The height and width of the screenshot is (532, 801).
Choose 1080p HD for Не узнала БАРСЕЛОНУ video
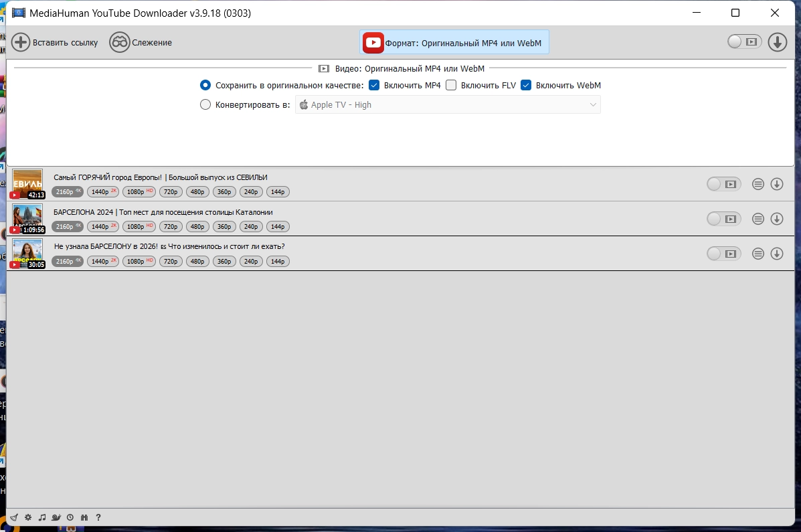[139, 261]
